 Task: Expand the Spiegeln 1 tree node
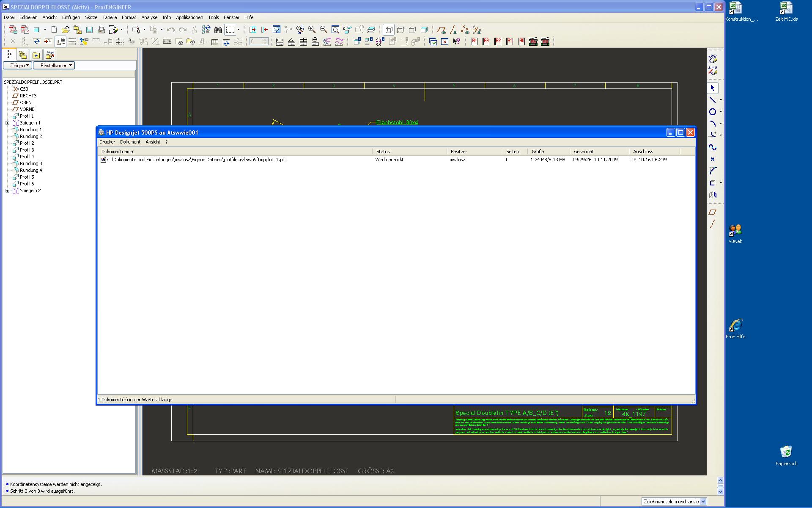(x=7, y=123)
